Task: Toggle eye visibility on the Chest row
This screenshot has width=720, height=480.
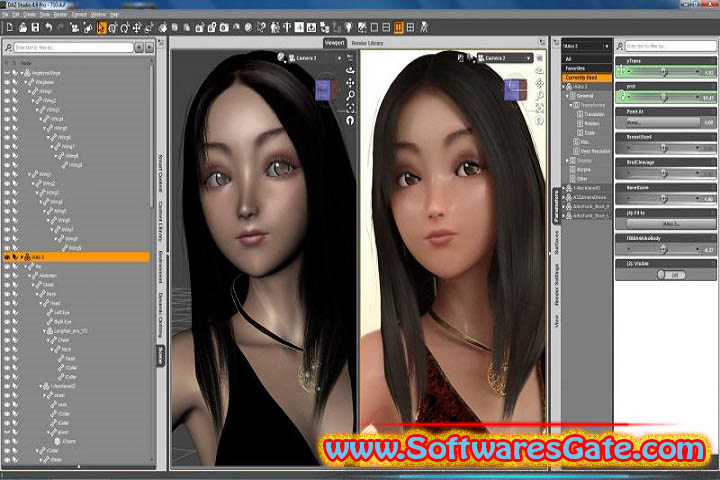Action: tap(7, 285)
